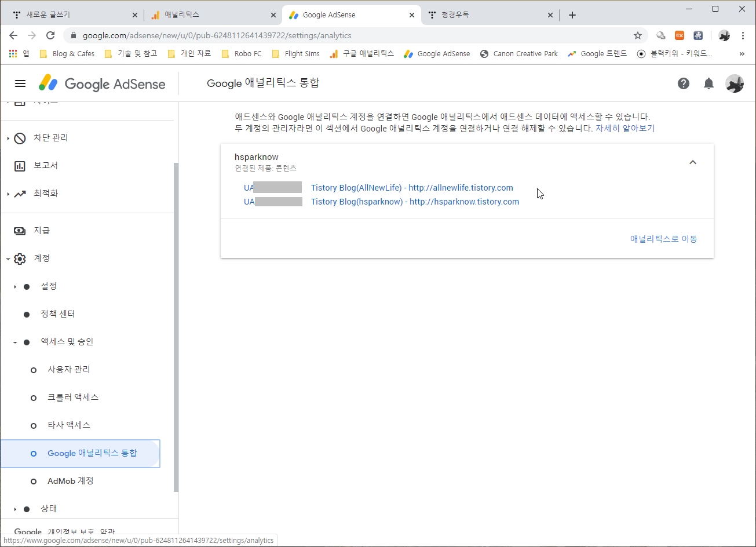The width and height of the screenshot is (756, 547).
Task: Open the Canon Creative Park bookmark
Action: coord(519,54)
